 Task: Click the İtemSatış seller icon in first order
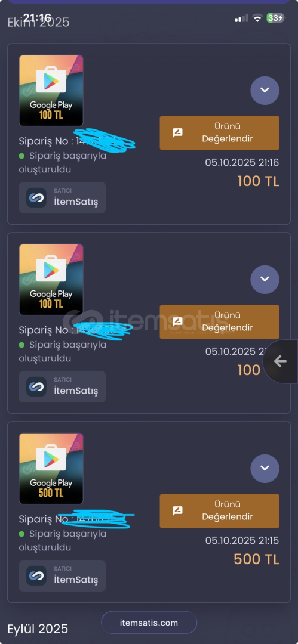pyautogui.click(x=36, y=197)
